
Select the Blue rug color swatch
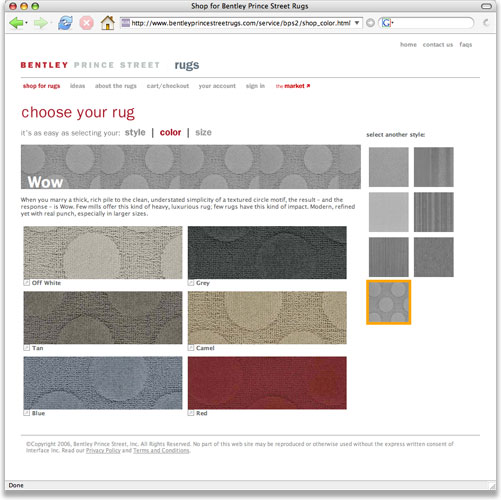pos(103,383)
